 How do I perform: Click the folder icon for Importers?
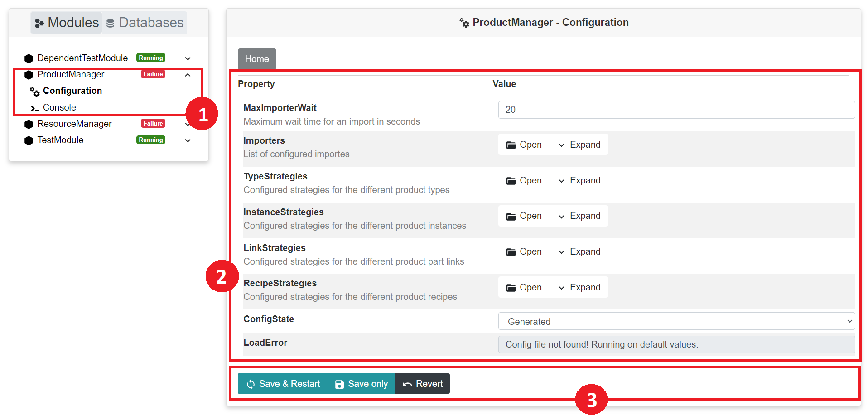[x=511, y=145]
